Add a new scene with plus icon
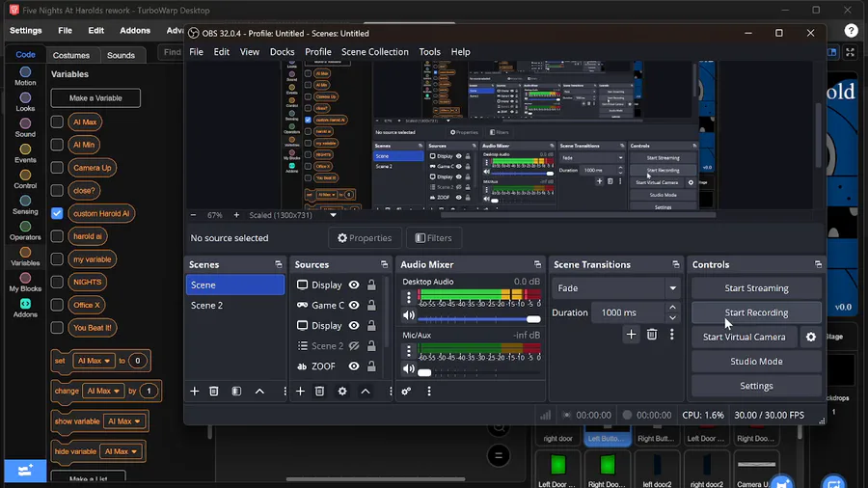Viewport: 868px width, 488px height. click(194, 392)
